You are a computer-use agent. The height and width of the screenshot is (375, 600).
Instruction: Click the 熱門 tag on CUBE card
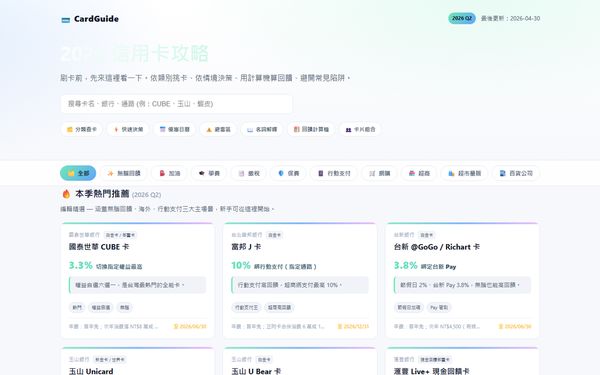click(77, 307)
